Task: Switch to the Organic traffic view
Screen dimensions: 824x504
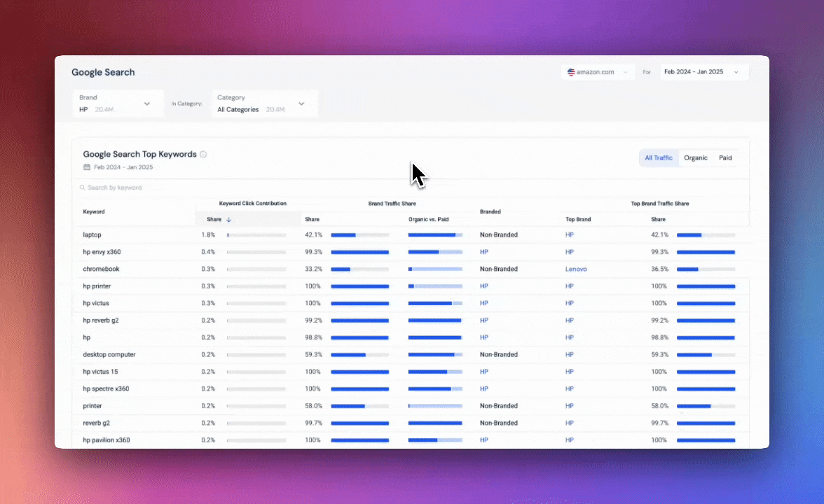Action: tap(695, 157)
